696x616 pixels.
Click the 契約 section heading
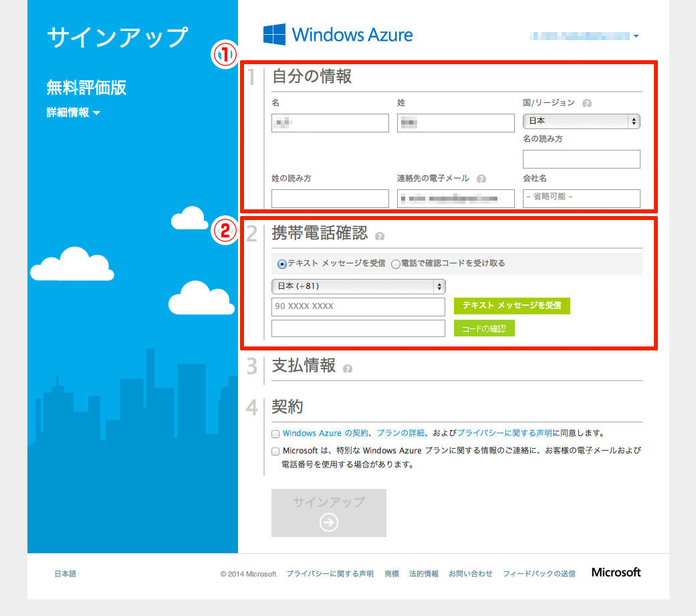tap(287, 407)
